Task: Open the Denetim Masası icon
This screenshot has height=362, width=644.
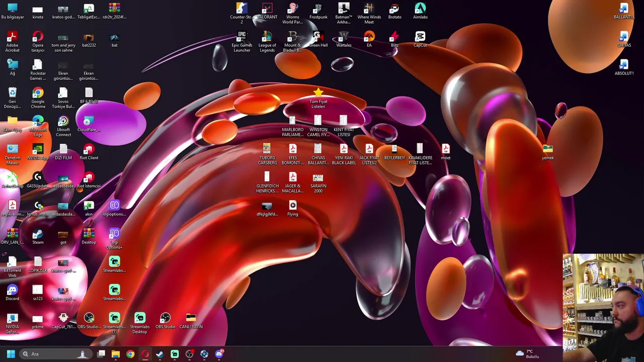Action: (13, 154)
